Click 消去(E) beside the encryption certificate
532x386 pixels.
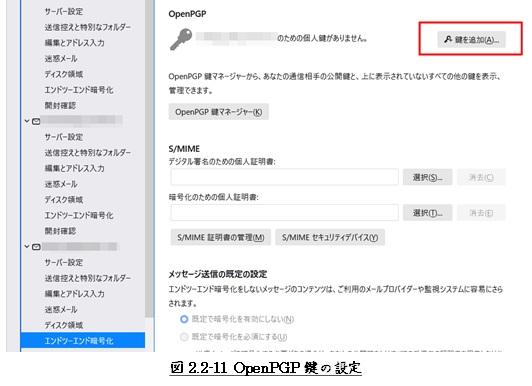(481, 213)
